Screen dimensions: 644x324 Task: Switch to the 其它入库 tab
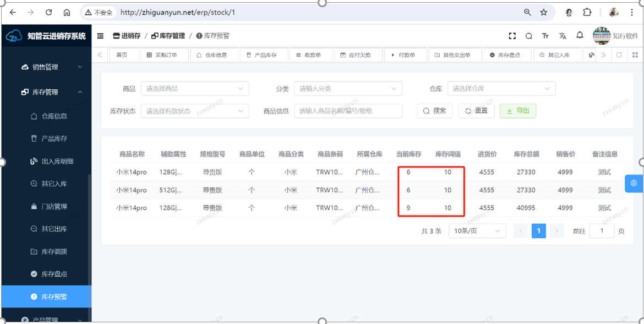click(558, 55)
